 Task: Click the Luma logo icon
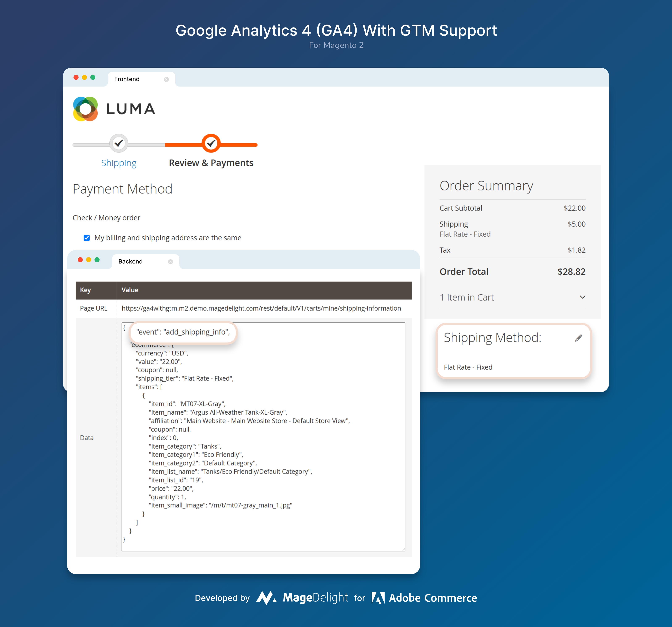click(85, 109)
